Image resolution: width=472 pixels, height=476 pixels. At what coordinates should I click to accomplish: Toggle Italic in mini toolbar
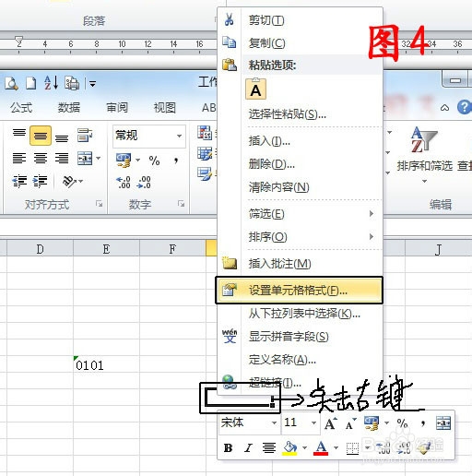coord(248,447)
